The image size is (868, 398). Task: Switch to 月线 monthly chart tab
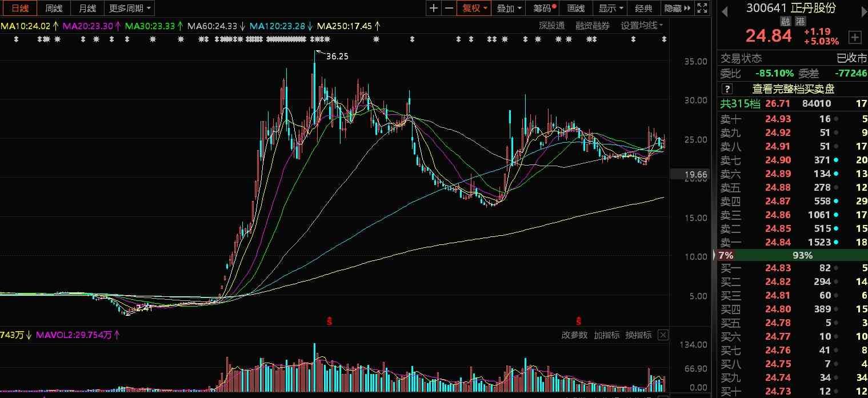click(x=87, y=8)
